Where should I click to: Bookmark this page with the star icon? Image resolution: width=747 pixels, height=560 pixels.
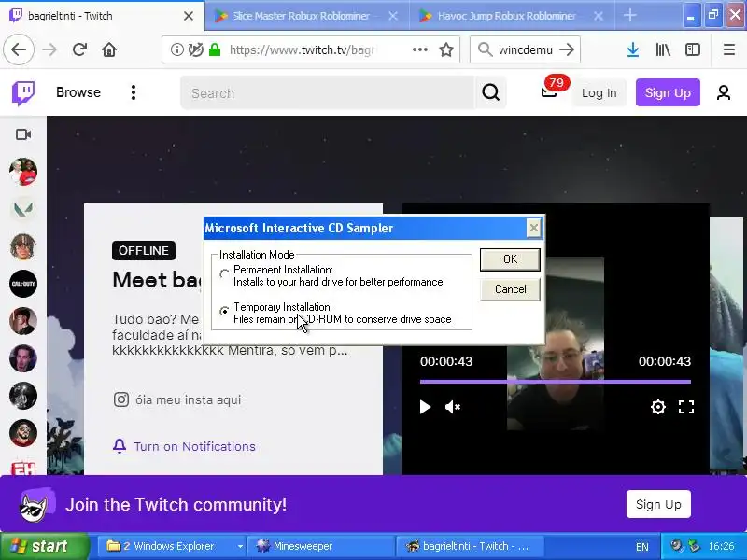click(446, 49)
